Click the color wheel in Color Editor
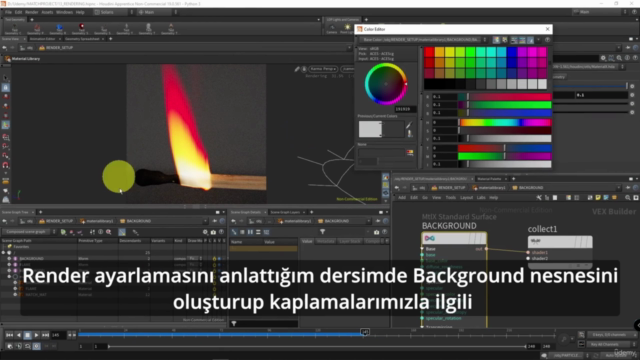Viewport: 640px width, 360px height. (x=386, y=84)
